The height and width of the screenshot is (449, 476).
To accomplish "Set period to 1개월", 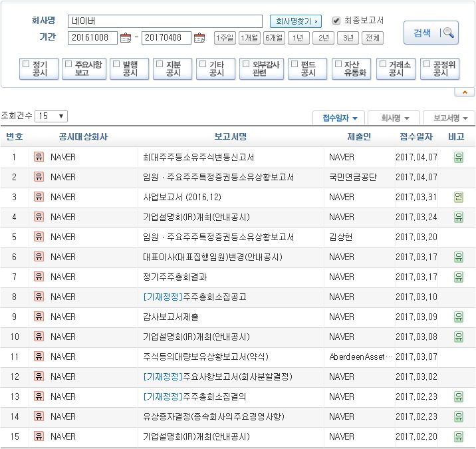I will 249,38.
